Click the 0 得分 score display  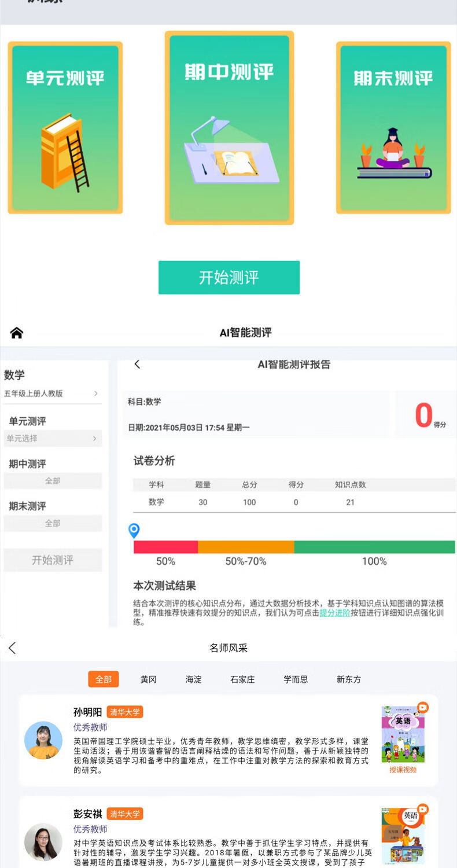click(430, 415)
